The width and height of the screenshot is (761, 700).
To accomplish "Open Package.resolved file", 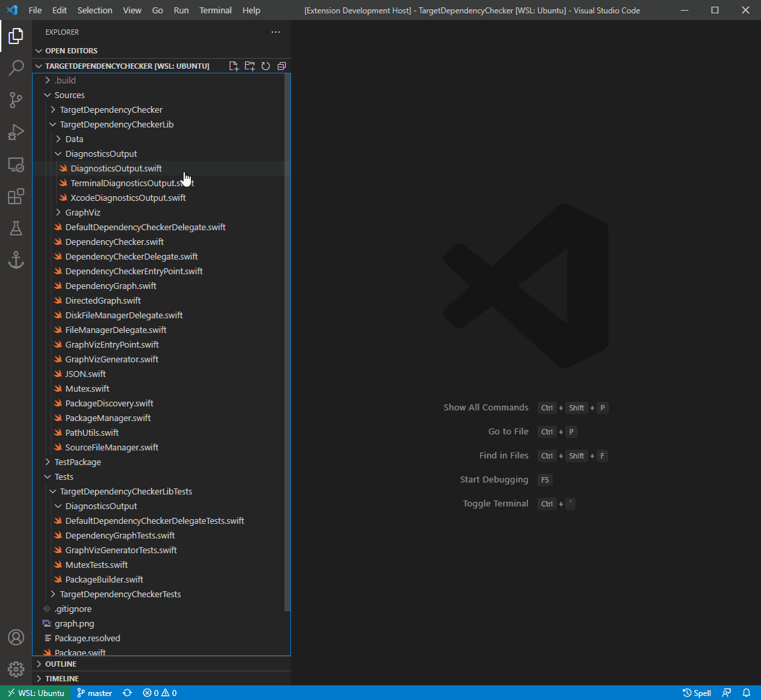I will point(162,639).
